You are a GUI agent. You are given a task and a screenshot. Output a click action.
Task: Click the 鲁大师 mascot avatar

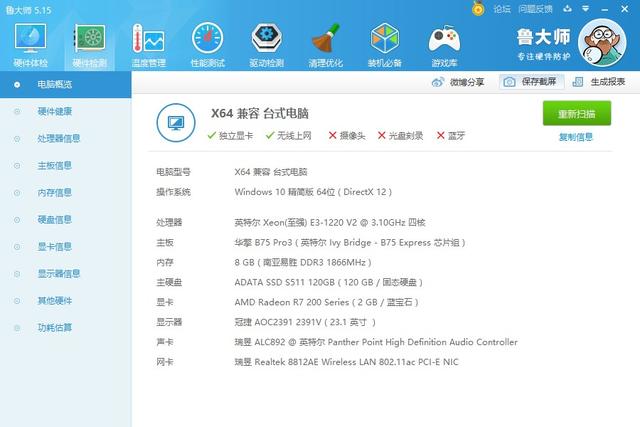tap(602, 43)
